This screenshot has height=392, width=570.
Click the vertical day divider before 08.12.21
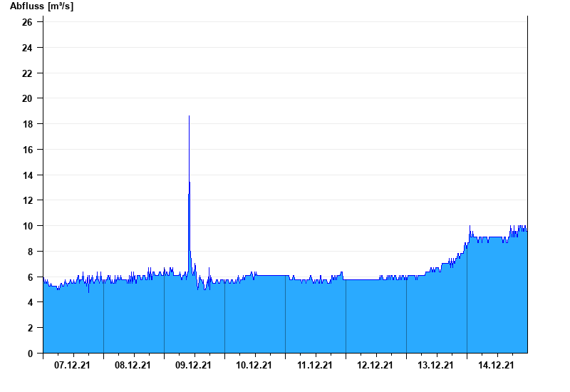pos(103,318)
